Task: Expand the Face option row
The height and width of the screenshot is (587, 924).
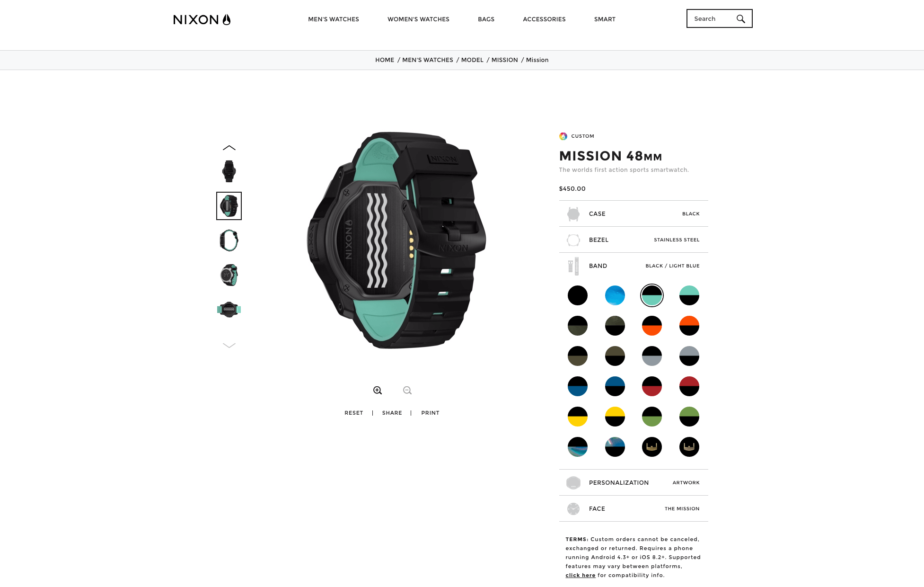Action: 634,509
